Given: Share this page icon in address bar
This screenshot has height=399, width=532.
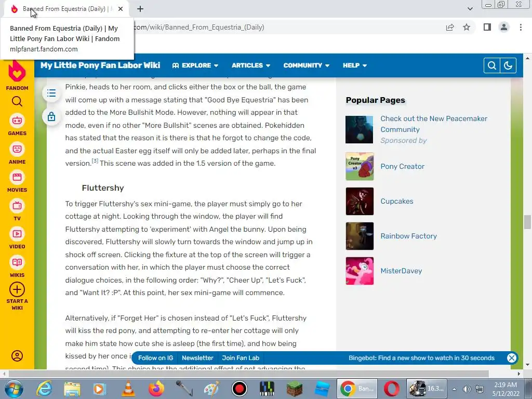Looking at the screenshot, I should 450,27.
